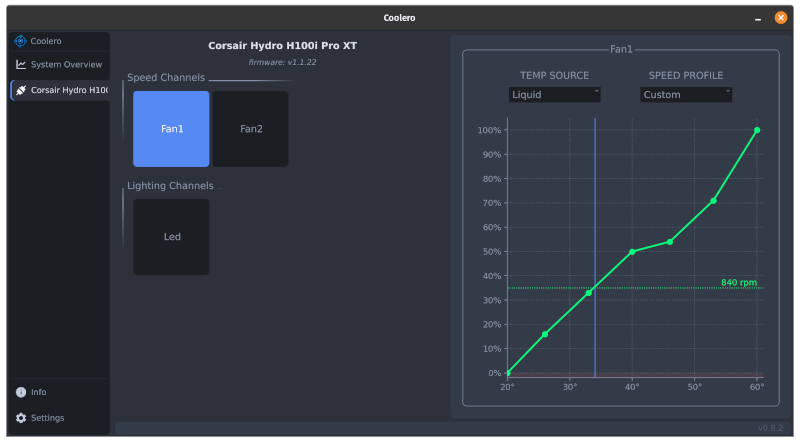
Task: Select the Fan1 speed channel tile
Action: (x=171, y=129)
